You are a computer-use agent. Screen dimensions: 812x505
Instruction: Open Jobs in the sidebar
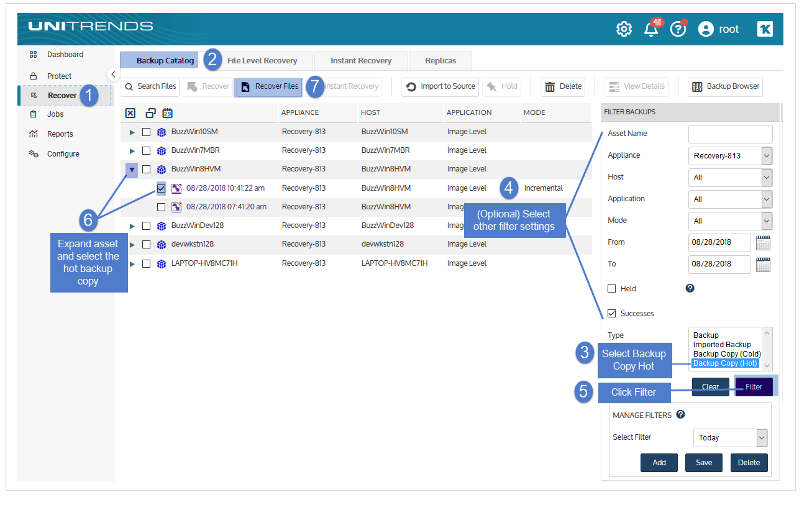55,114
